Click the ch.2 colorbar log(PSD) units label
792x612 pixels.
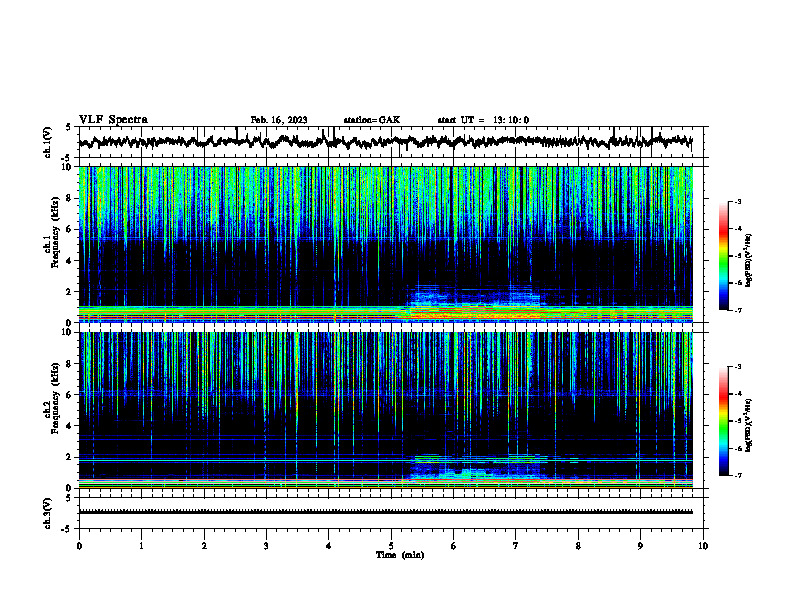748,425
